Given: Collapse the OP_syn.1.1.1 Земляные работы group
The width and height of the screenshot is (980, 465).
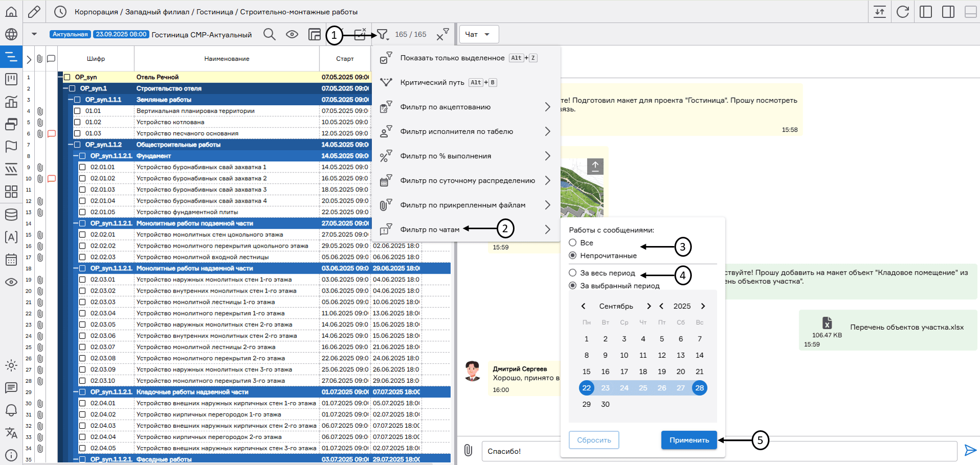Looking at the screenshot, I should coord(71,100).
